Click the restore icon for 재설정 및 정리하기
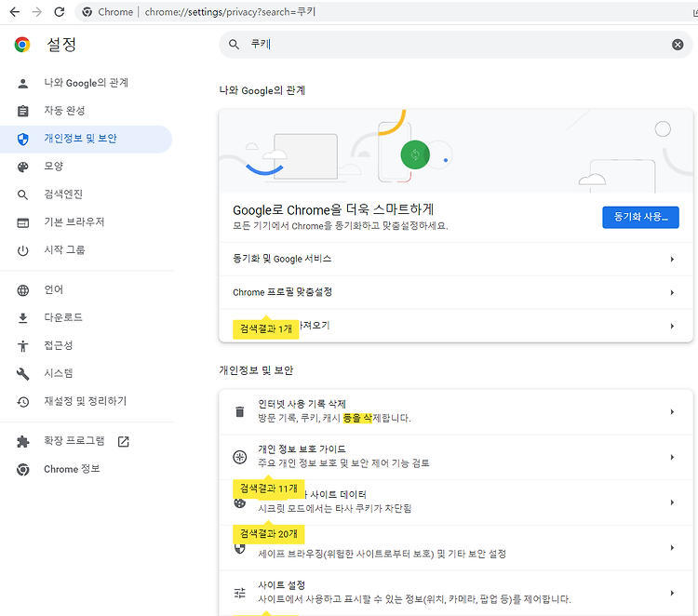This screenshot has height=616, width=698. tap(22, 402)
